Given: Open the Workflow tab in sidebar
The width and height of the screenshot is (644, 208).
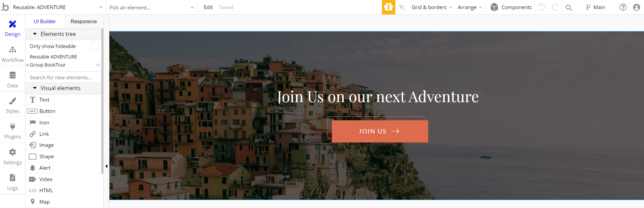Looking at the screenshot, I should pos(12,53).
